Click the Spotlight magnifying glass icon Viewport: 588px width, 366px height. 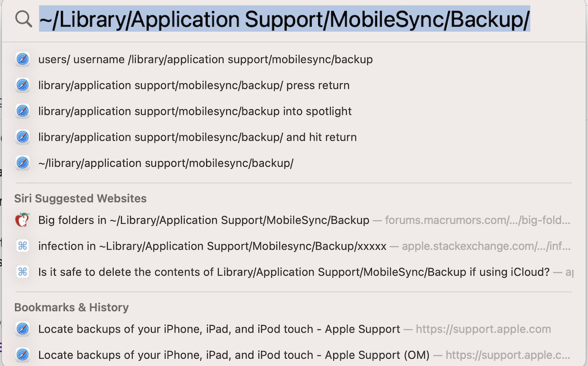(x=24, y=19)
